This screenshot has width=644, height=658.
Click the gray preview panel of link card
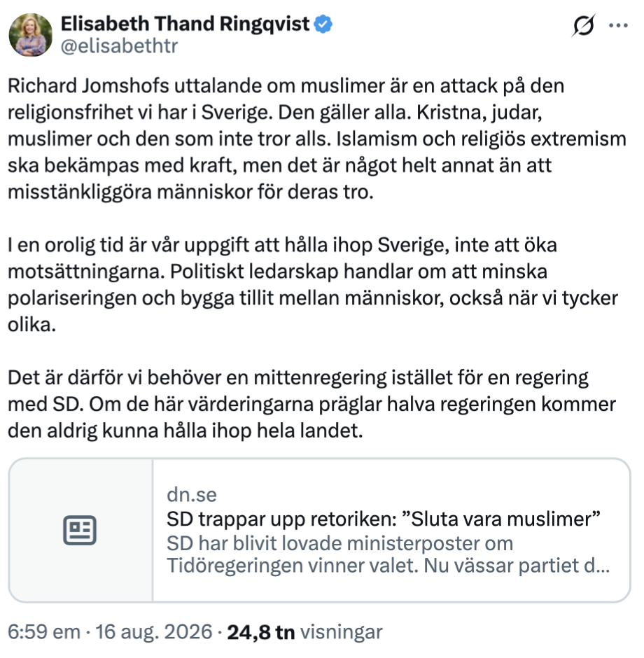pyautogui.click(x=81, y=531)
